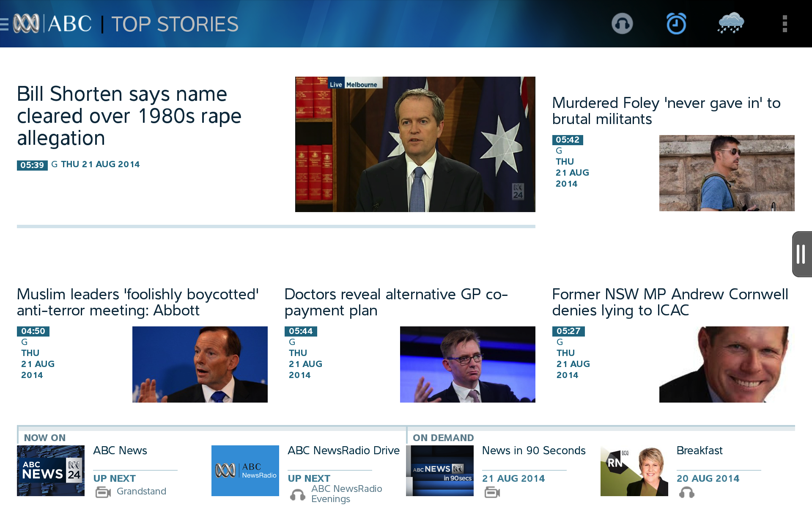Open the headphones listen icon in header

click(622, 24)
